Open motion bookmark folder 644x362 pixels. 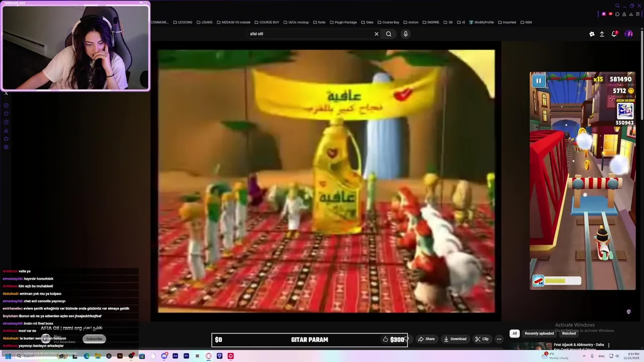411,22
